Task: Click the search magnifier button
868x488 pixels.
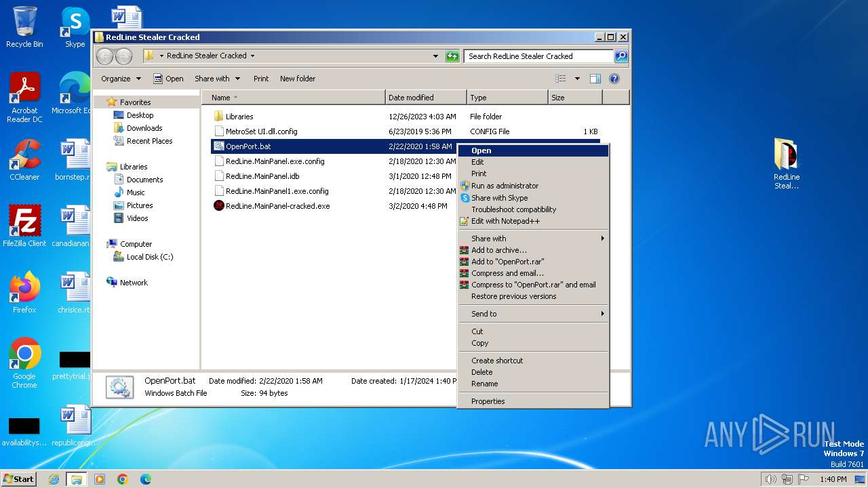Action: (620, 56)
